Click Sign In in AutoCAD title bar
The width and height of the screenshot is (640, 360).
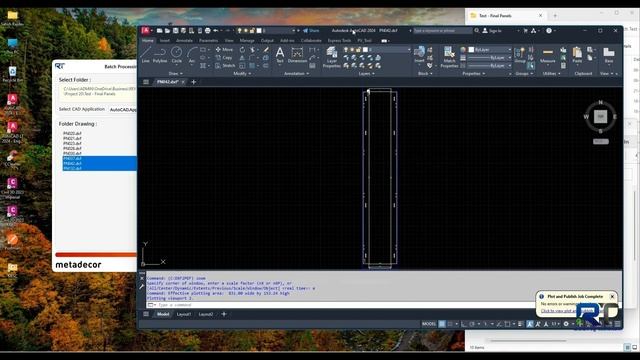(x=492, y=31)
